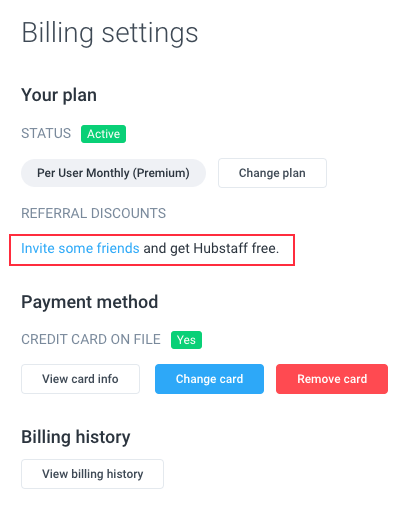Open View billing history
Image resolution: width=410 pixels, height=509 pixels.
(x=92, y=474)
